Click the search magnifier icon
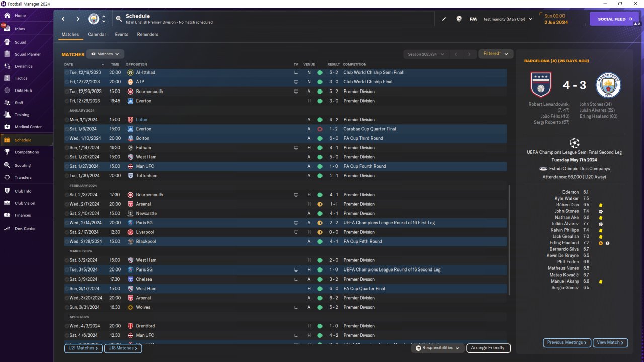The width and height of the screenshot is (644, 362). pyautogui.click(x=119, y=19)
